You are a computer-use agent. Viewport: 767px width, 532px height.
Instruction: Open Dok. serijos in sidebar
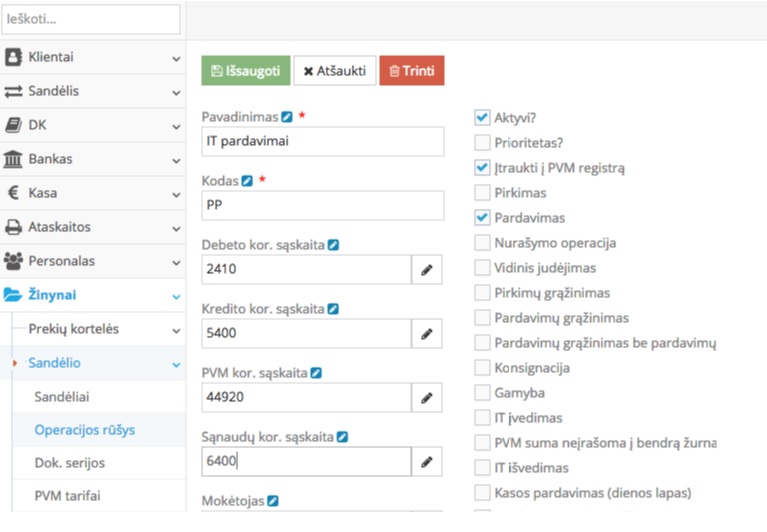(x=70, y=463)
